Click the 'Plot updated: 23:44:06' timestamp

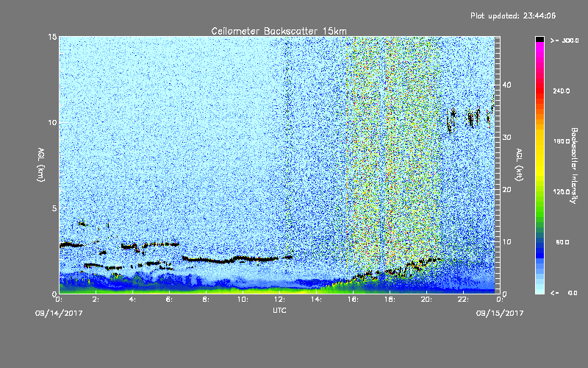pyautogui.click(x=513, y=15)
